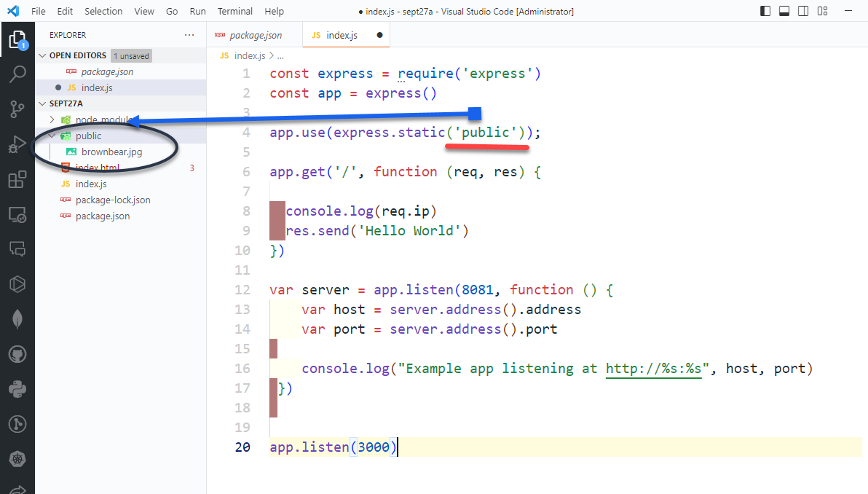
Task: Click the EXPLORER panel title
Action: [68, 35]
